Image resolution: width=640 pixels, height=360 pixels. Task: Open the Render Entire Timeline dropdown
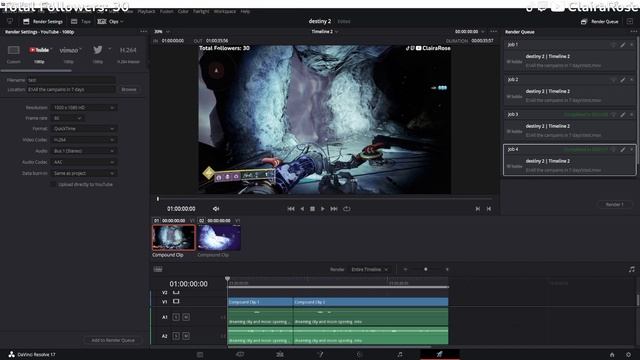pos(369,269)
